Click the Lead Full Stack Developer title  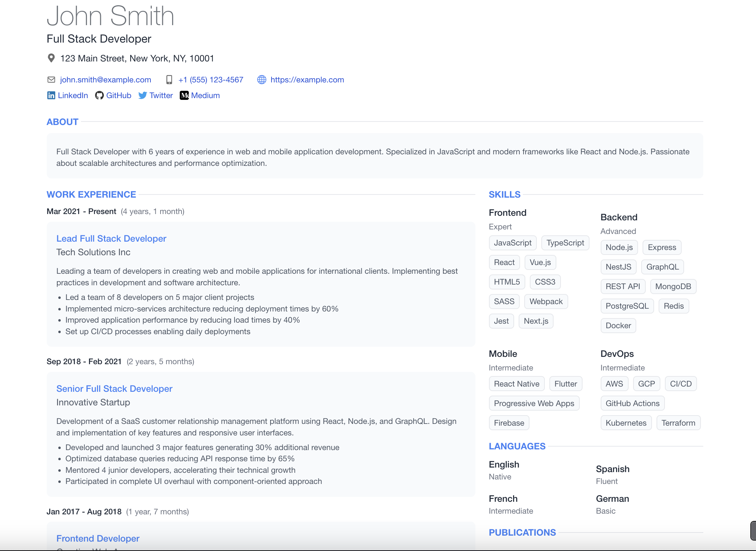111,238
